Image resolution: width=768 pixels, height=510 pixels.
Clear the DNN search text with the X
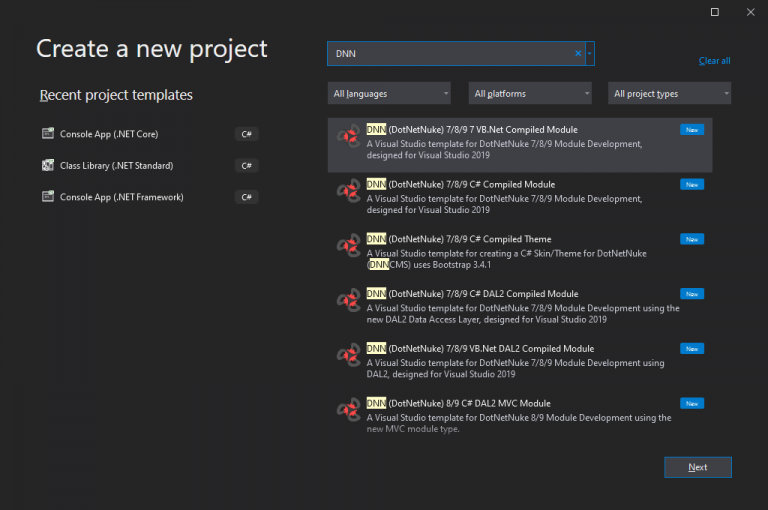point(578,53)
